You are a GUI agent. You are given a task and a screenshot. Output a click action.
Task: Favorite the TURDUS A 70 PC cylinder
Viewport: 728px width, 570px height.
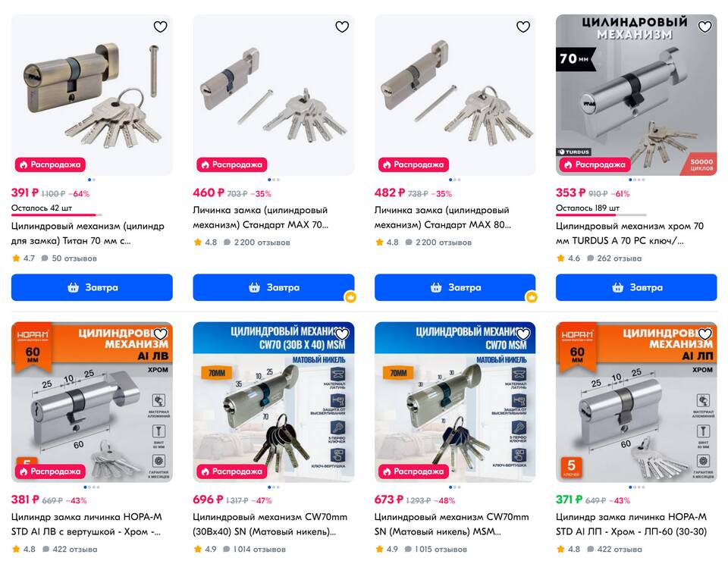click(x=704, y=27)
